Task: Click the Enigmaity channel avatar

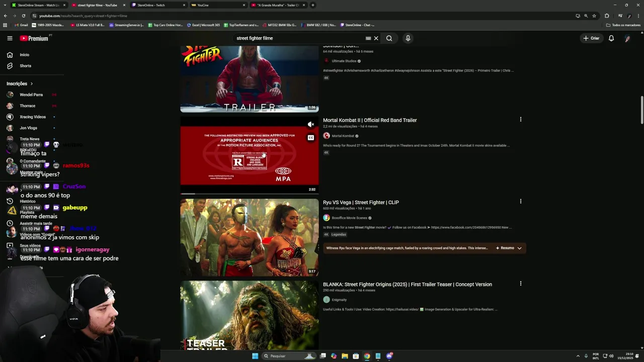Action: point(327,300)
